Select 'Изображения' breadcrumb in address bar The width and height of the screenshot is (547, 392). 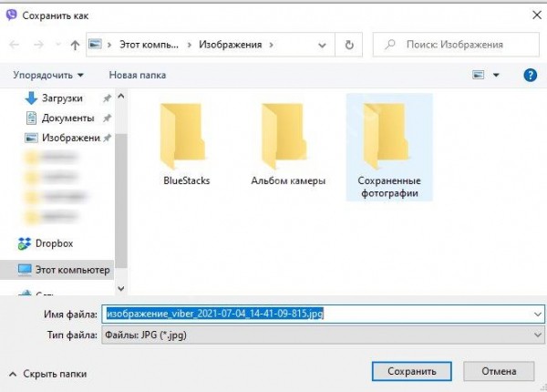pos(231,45)
